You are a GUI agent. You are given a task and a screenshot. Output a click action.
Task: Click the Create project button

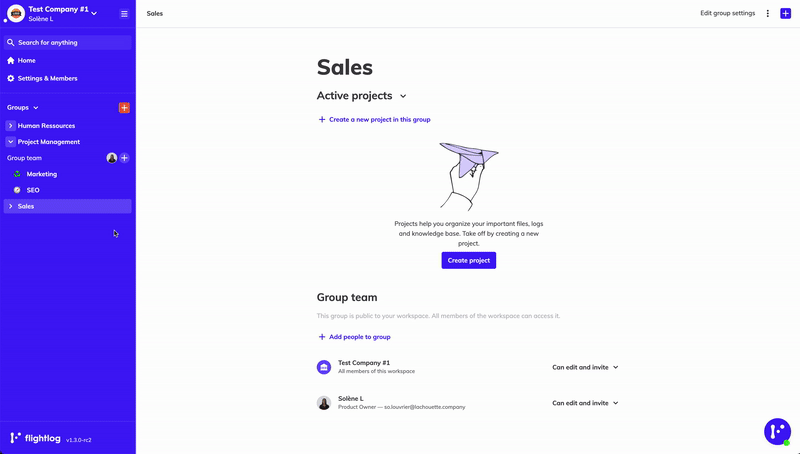[468, 261]
